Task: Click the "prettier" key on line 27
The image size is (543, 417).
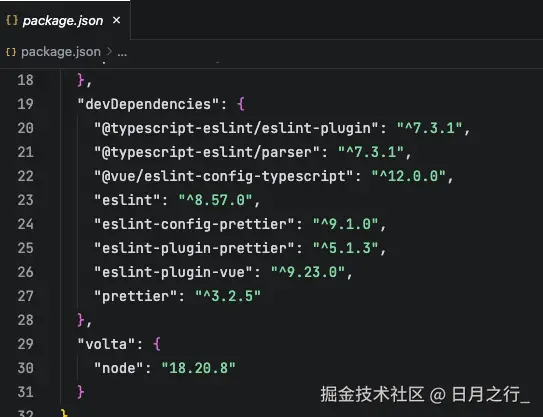Action: [135, 296]
